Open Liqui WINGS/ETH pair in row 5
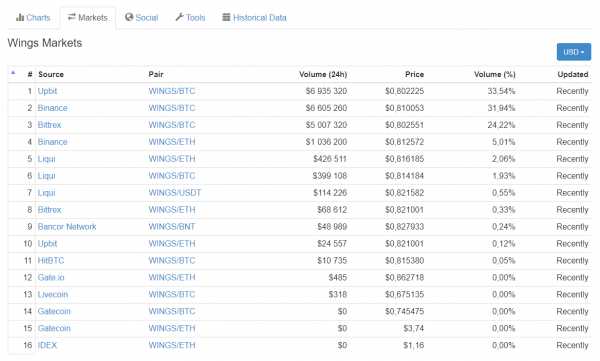The image size is (600, 361). click(172, 159)
